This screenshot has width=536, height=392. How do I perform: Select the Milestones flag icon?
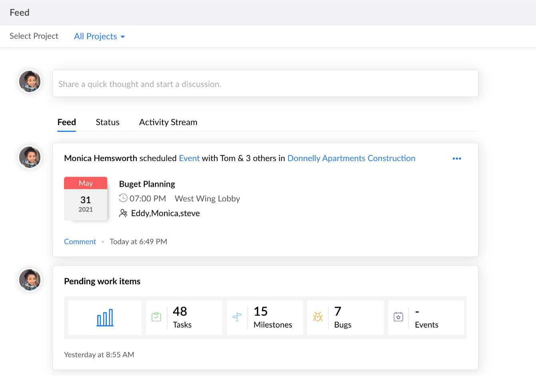tap(238, 316)
